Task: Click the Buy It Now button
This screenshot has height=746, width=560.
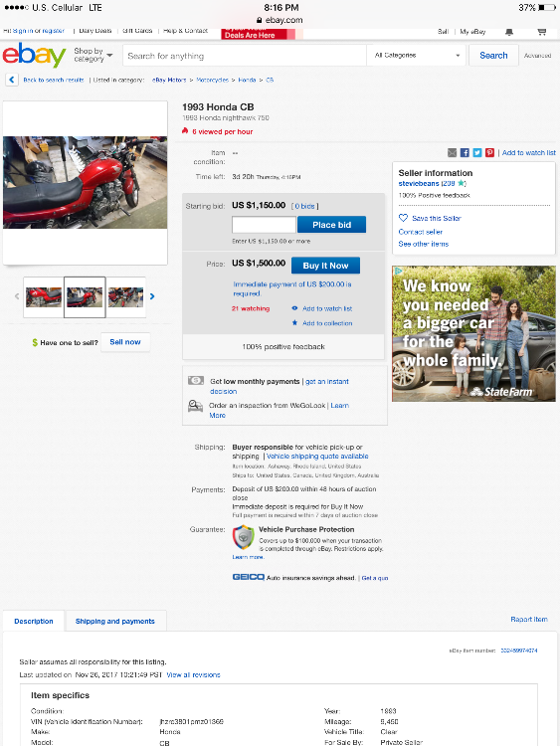Action: point(325,266)
